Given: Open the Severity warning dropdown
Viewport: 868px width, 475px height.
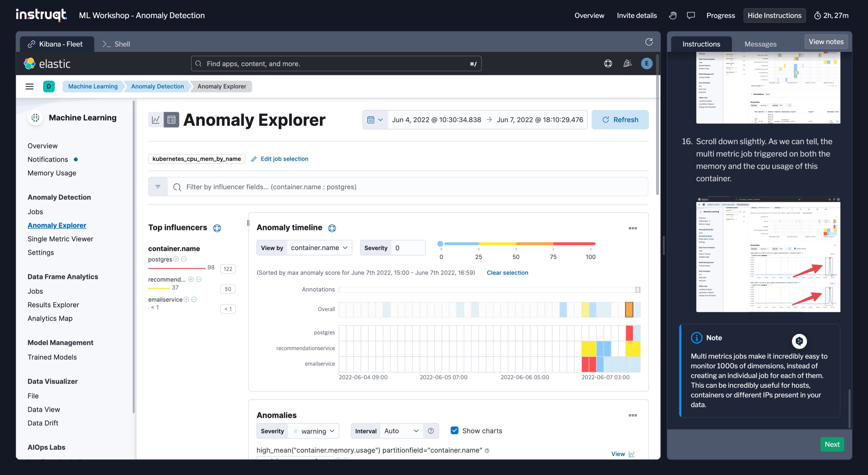Looking at the screenshot, I should pyautogui.click(x=313, y=431).
